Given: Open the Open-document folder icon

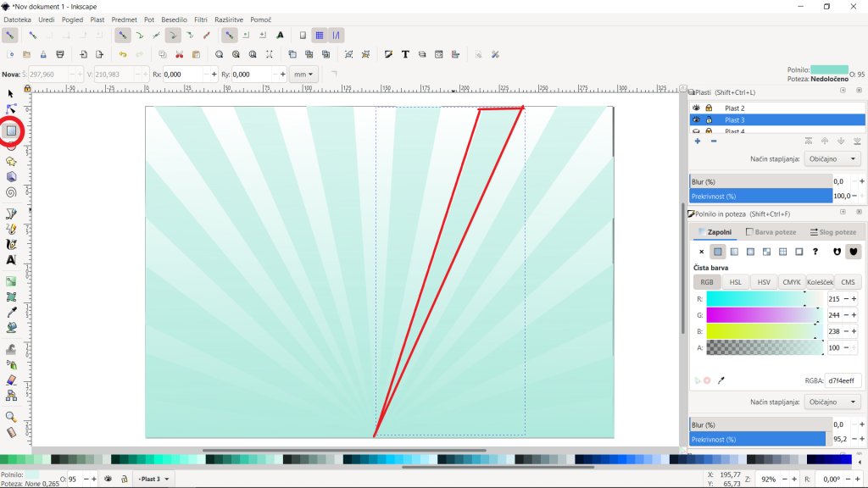Looking at the screenshot, I should point(26,54).
